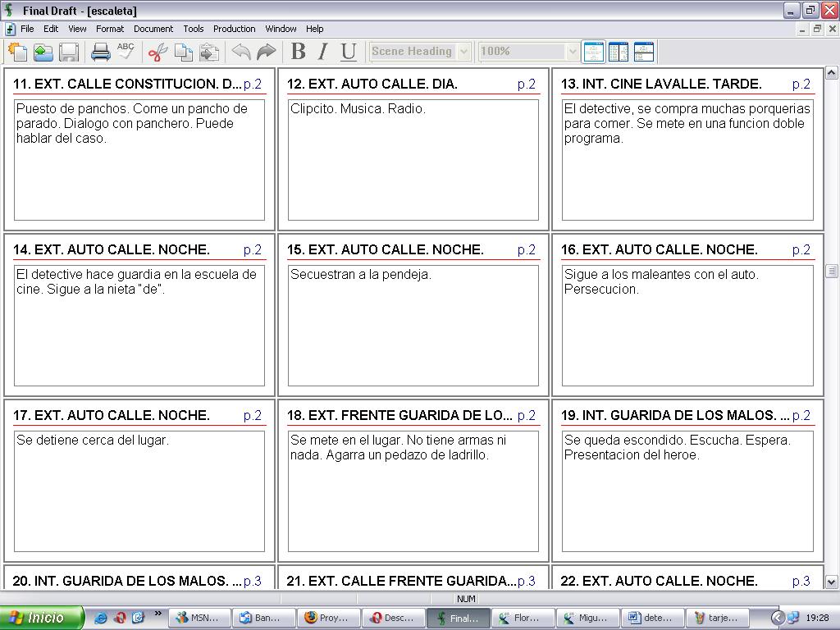
Task: Switch to the dete... Word taskbar window
Action: point(651,618)
